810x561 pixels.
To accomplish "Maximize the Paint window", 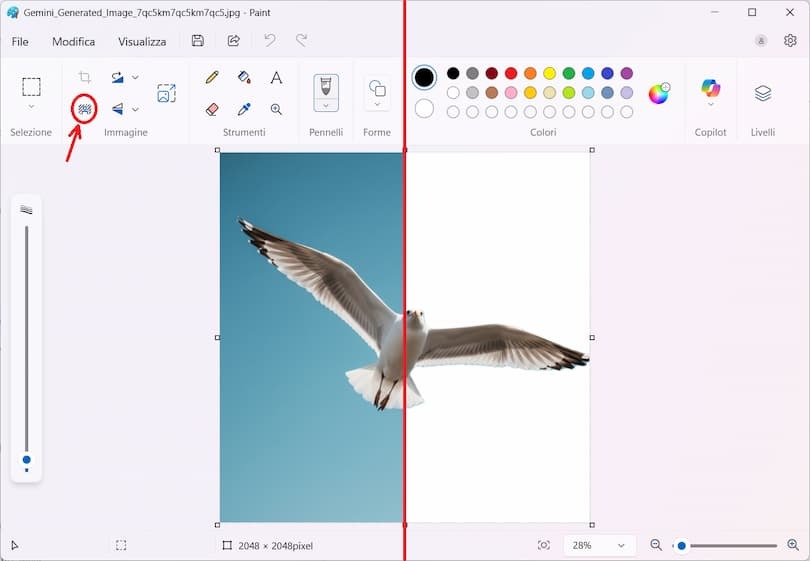I will pyautogui.click(x=752, y=12).
